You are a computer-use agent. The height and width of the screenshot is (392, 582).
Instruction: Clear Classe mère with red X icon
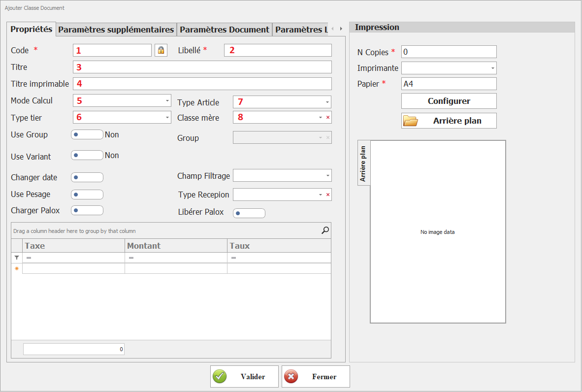click(328, 117)
